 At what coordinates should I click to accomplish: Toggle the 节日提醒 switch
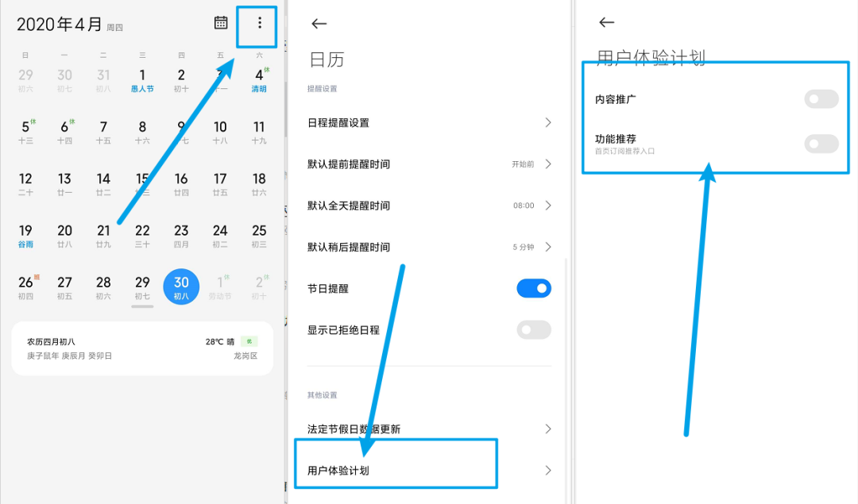click(533, 288)
